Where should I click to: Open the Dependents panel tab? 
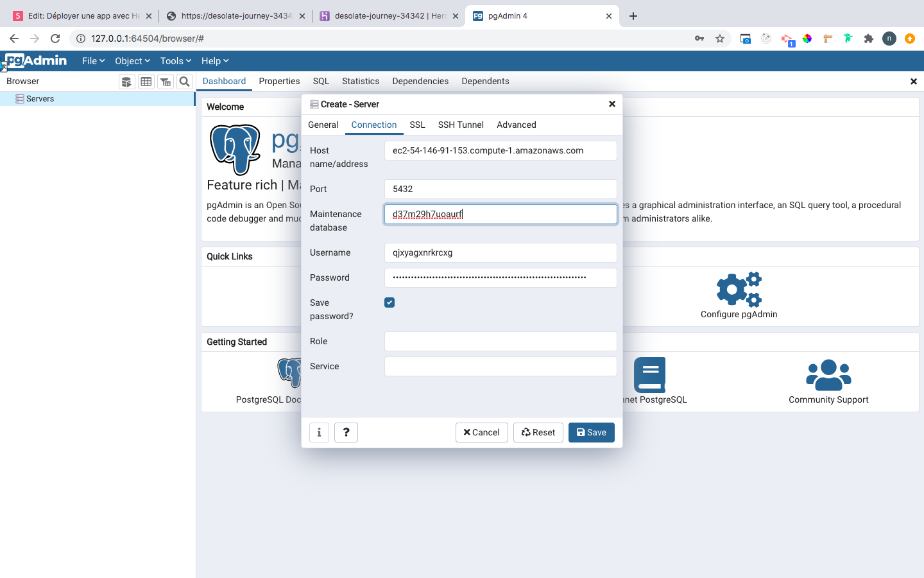(485, 82)
